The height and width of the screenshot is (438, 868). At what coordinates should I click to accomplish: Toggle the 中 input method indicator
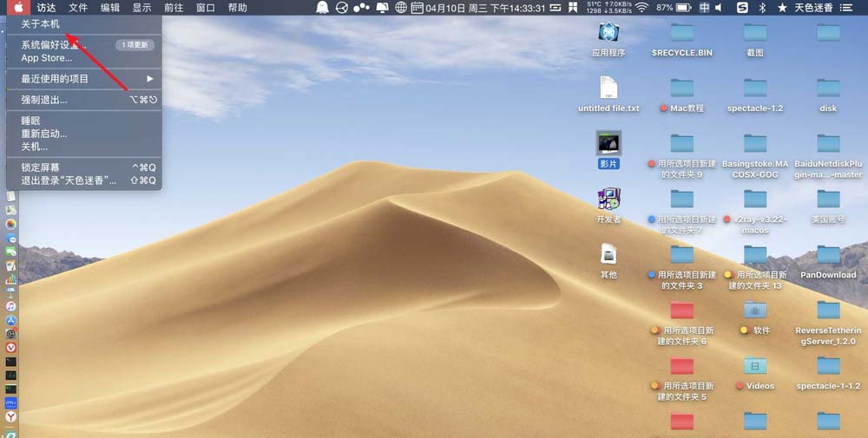tap(704, 8)
